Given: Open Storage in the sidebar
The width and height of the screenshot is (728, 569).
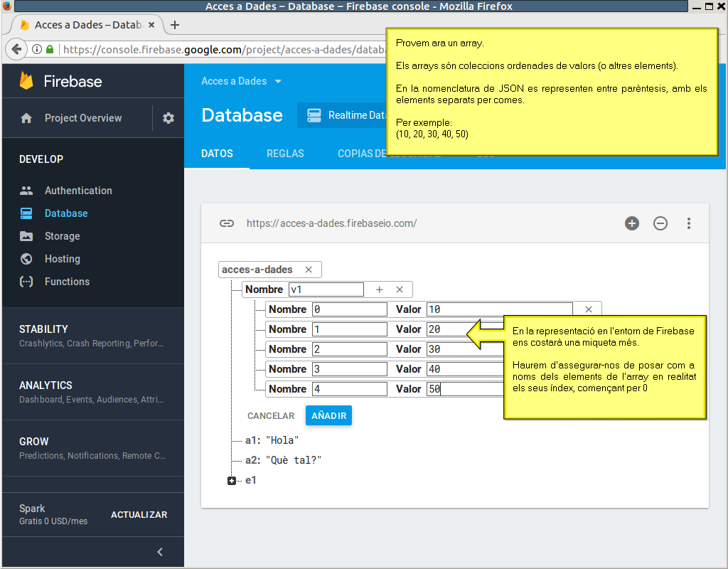Looking at the screenshot, I should point(63,236).
